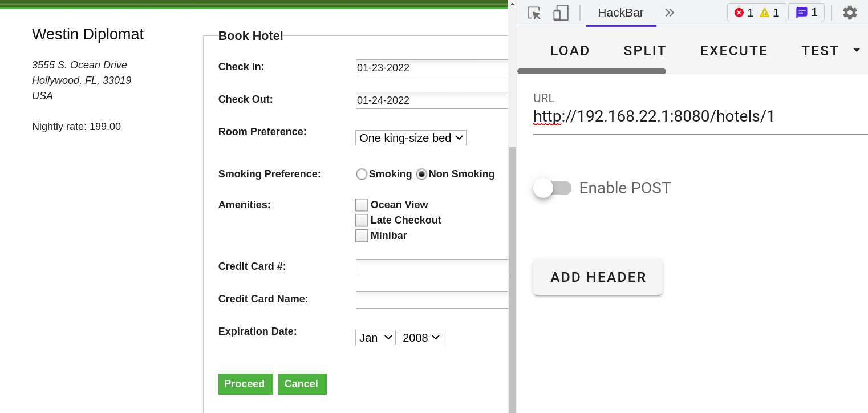Image resolution: width=868 pixels, height=413 pixels.
Task: Focus the Credit Card Name field
Action: pyautogui.click(x=432, y=300)
